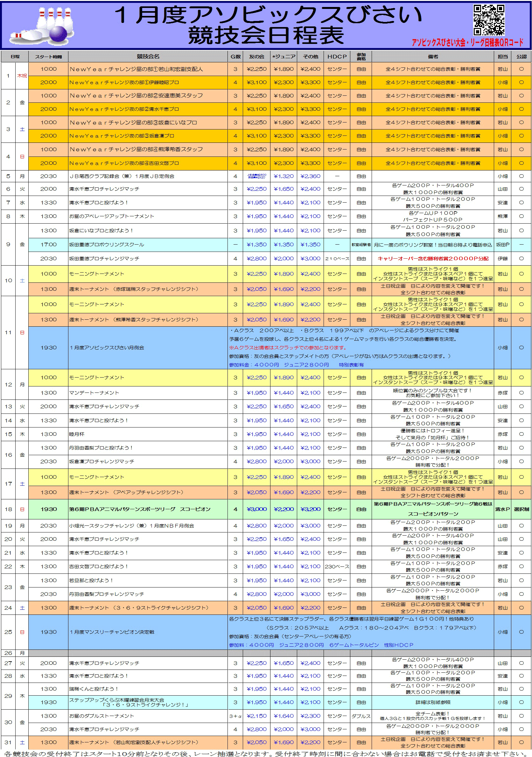Screen dimensions: 532x757
Task: Click the red QR code caption text
Action: pyautogui.click(x=467, y=43)
